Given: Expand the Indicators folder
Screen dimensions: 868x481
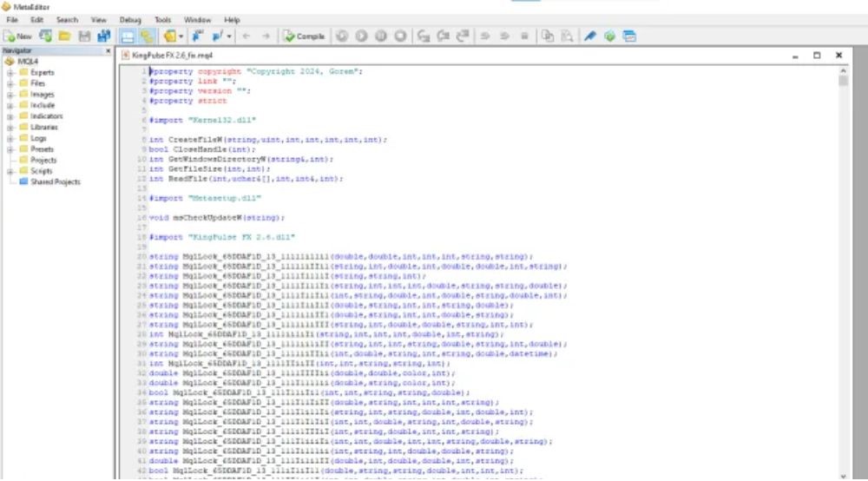Looking at the screenshot, I should click(x=10, y=116).
